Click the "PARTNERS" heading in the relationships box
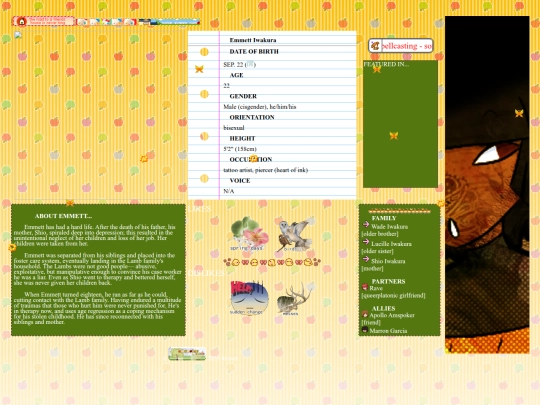Image resolution: width=540 pixels, height=405 pixels. [388, 281]
